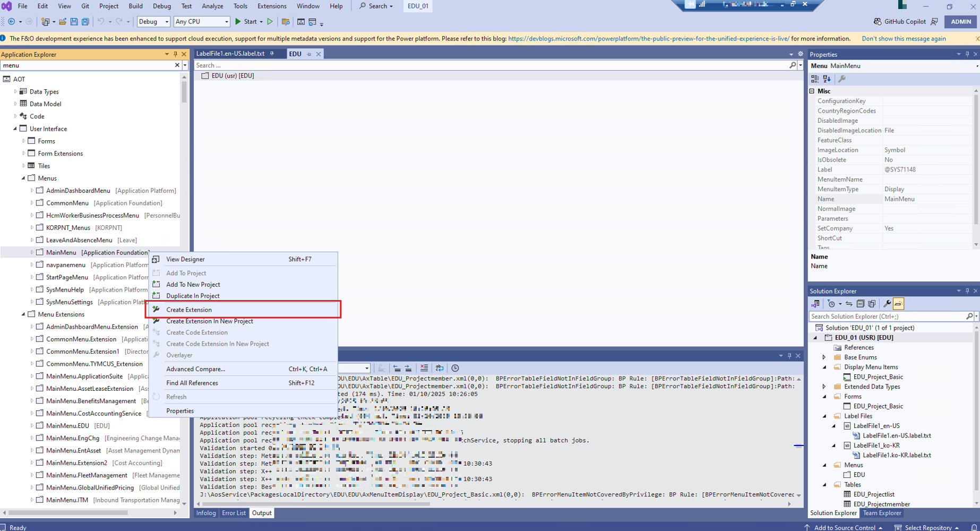This screenshot has width=980, height=531.
Task: Click Sync with Active Document icon
Action: pos(849,304)
